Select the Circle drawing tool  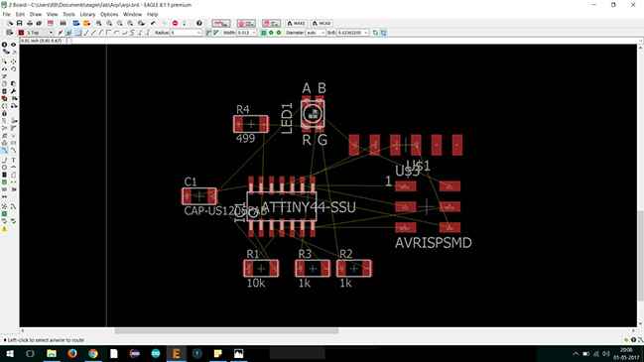(5, 168)
